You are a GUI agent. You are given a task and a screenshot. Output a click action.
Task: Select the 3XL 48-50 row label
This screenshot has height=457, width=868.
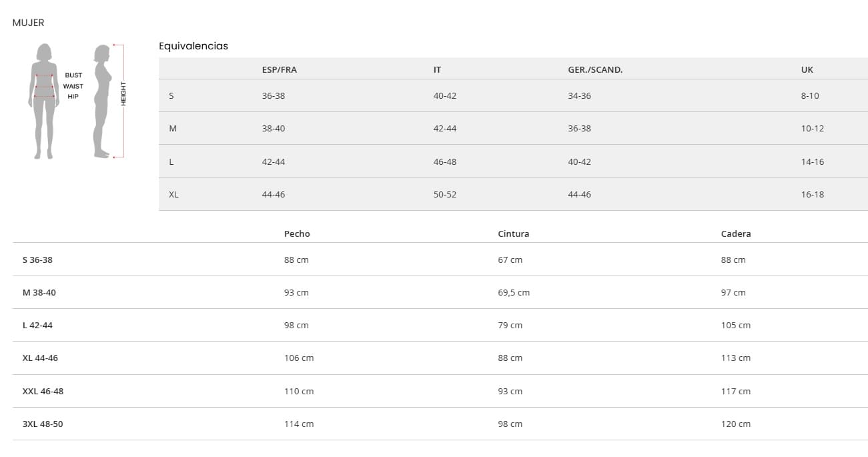coord(43,424)
